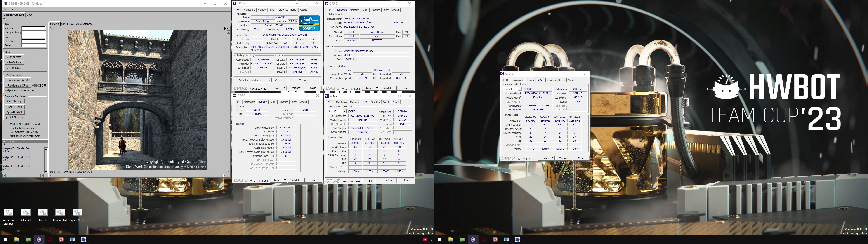Select the four-arrow move icon above the picture
868x244 pixels.
point(224,28)
